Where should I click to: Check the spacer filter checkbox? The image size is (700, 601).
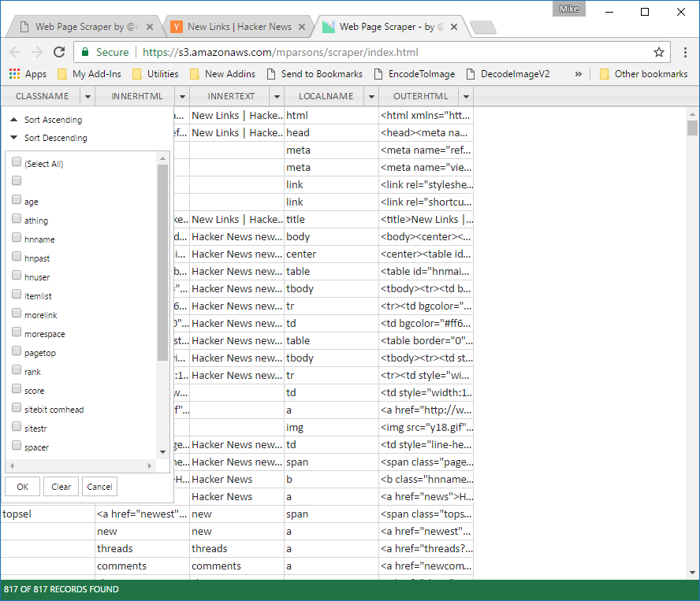[17, 445]
